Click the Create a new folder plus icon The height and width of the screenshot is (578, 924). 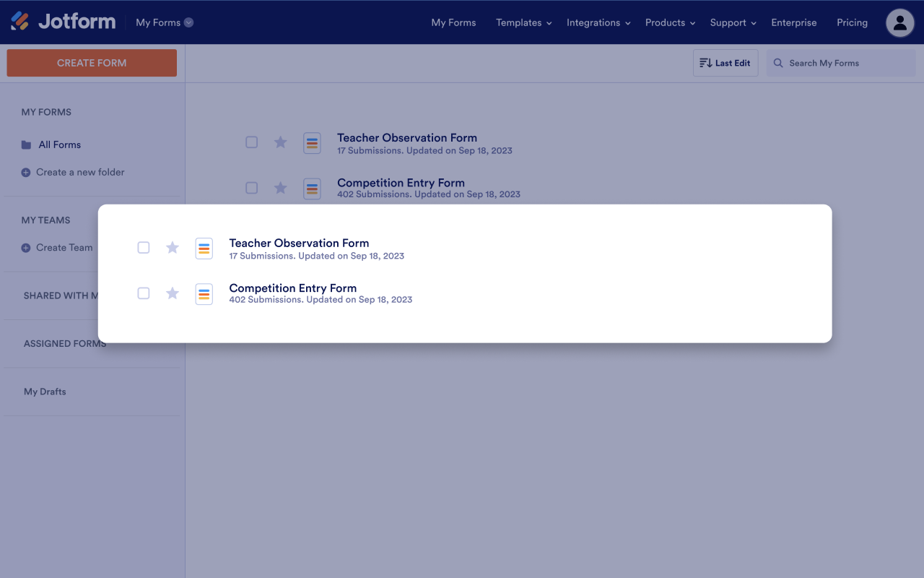[x=27, y=172]
